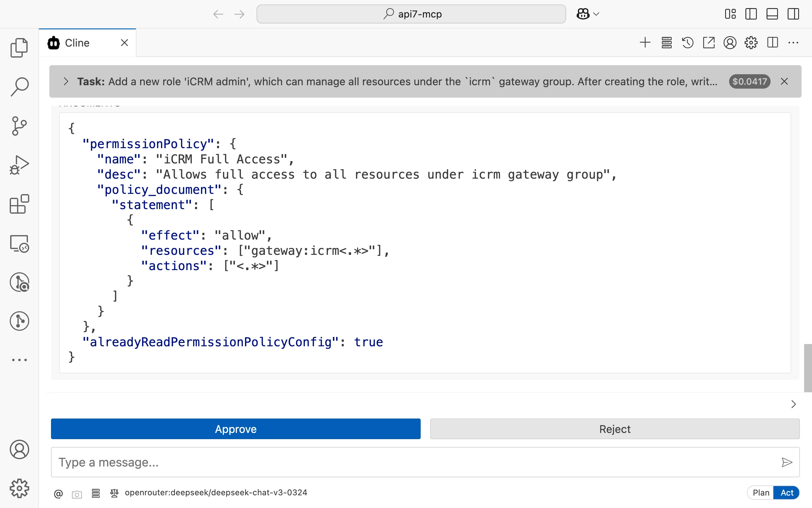Switch Cline to Plan mode

point(761,492)
